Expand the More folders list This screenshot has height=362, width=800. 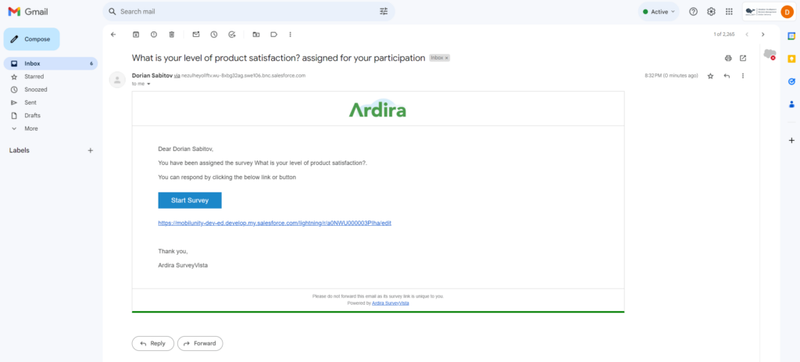pyautogui.click(x=31, y=128)
